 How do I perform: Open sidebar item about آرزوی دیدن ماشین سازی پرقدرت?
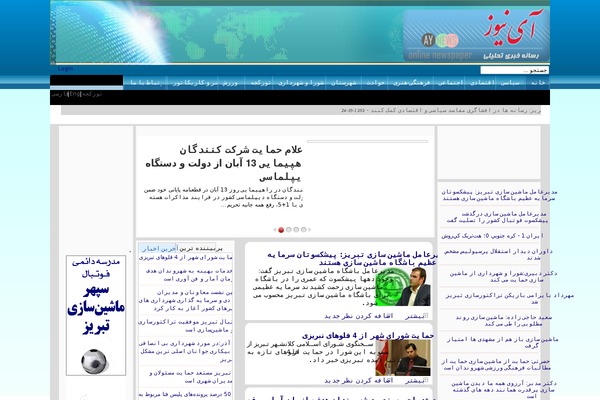coord(504,390)
